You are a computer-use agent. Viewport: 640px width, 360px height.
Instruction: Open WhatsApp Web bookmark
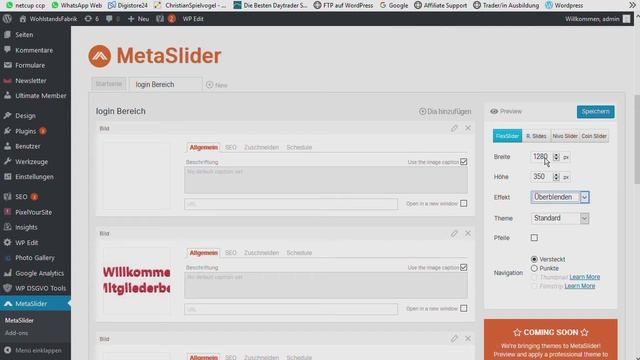tap(77, 5)
